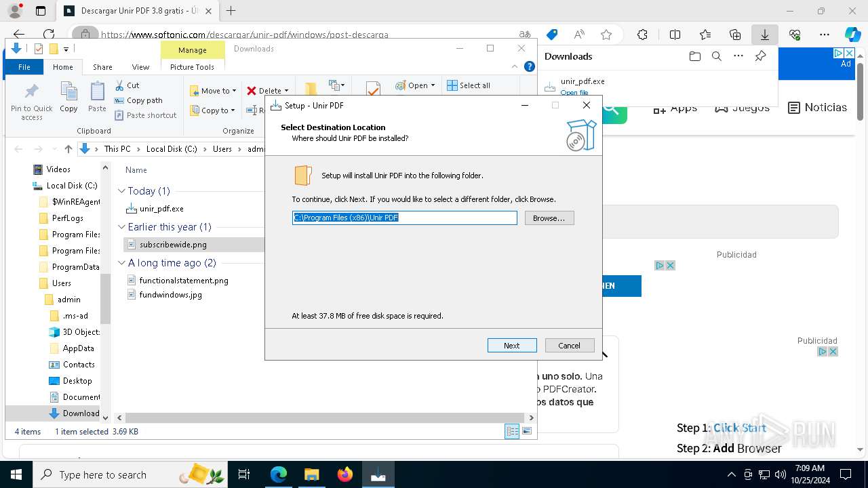Screen dimensions: 868x488
Task: Select unir_pdf.exe in file list
Action: (161, 209)
